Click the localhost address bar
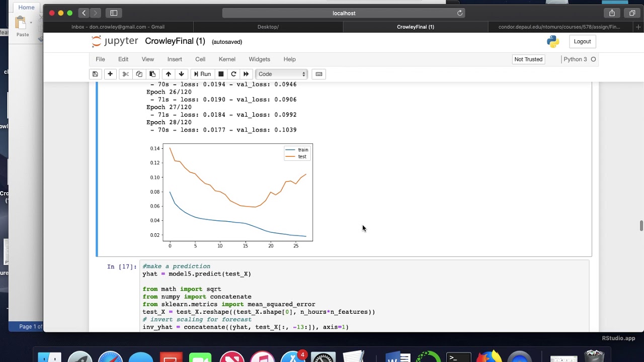This screenshot has width=644, height=362. [344, 13]
